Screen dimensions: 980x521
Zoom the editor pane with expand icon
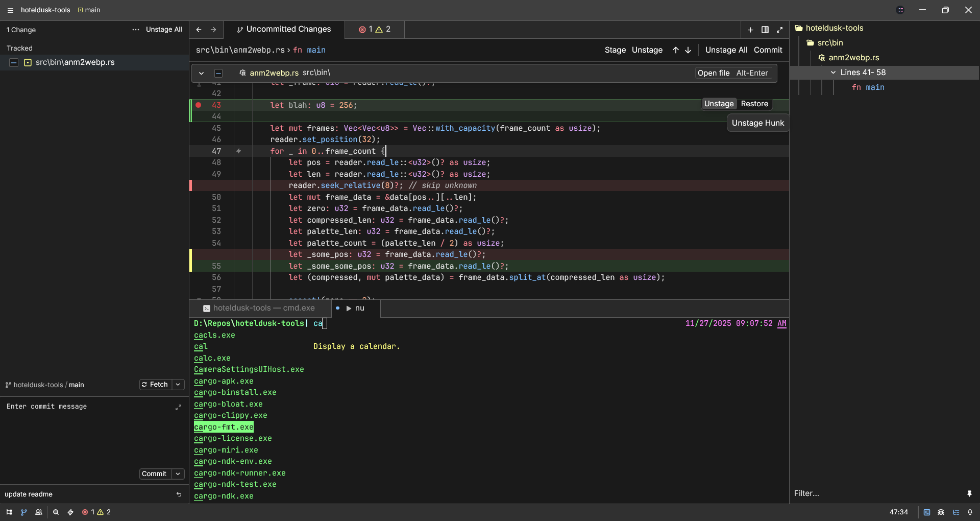pos(779,30)
